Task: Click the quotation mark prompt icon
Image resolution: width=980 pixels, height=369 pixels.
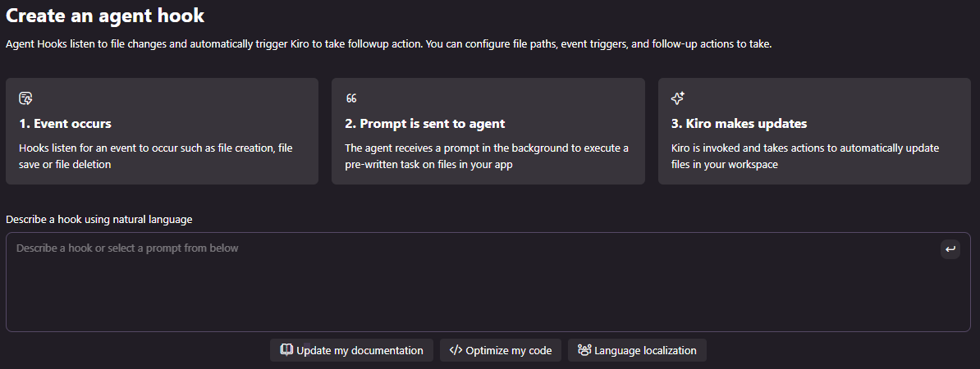Action: pyautogui.click(x=351, y=98)
